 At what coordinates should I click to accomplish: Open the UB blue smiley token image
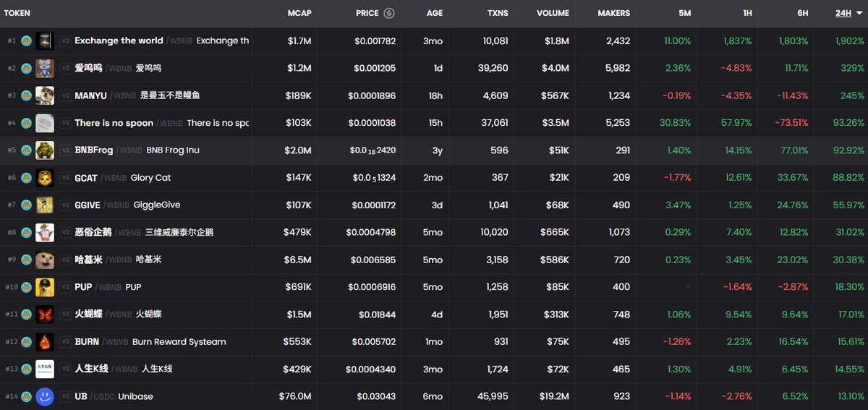45,396
